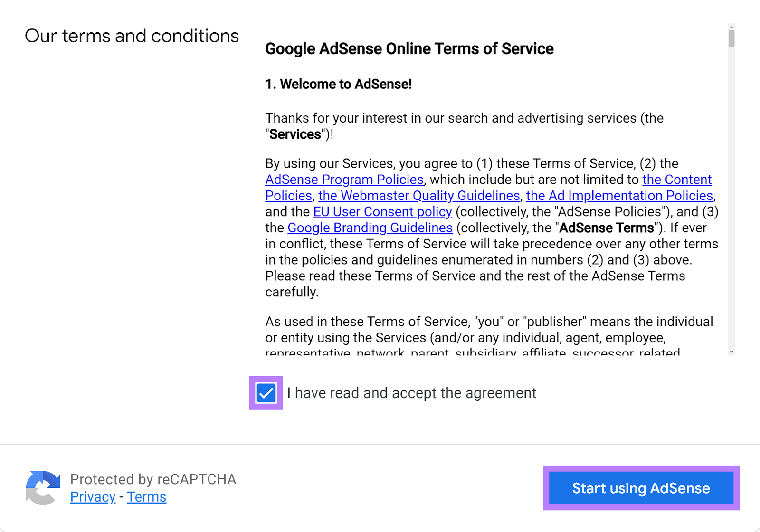Click the Google AdSense Online Terms title
The width and height of the screenshot is (760, 532).
coord(409,48)
